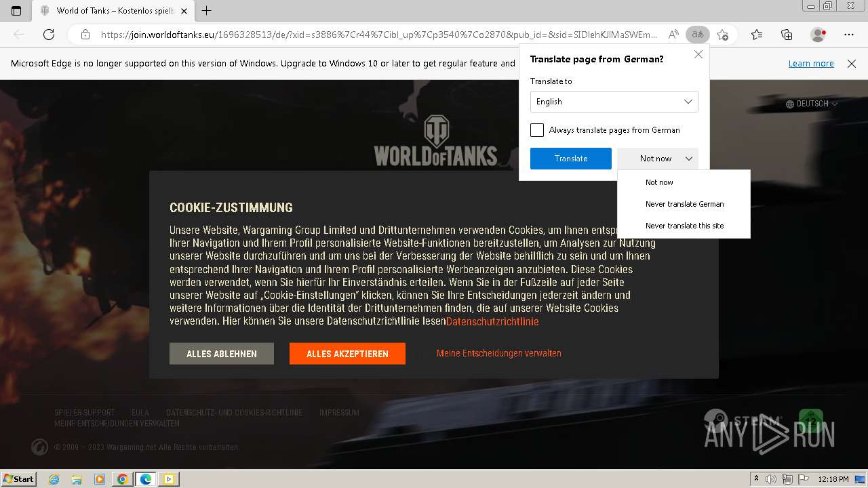This screenshot has width=868, height=488.
Task: Open the profile avatar icon
Action: pos(818,35)
